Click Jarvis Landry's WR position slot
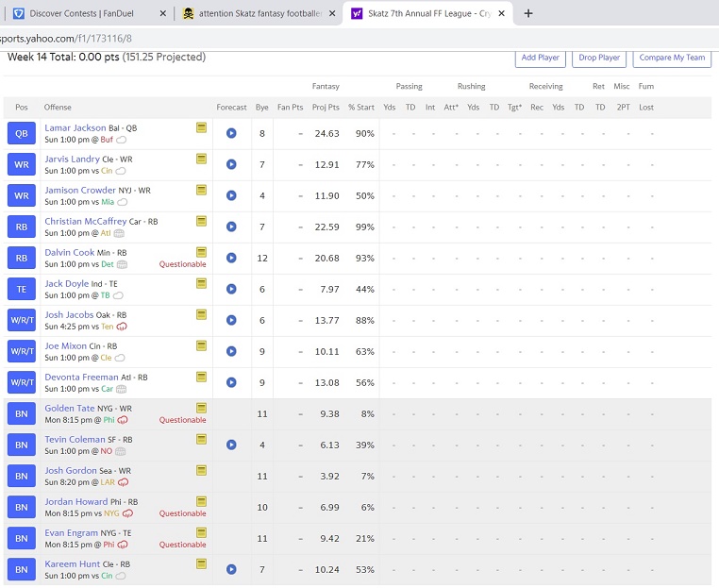 tap(22, 164)
